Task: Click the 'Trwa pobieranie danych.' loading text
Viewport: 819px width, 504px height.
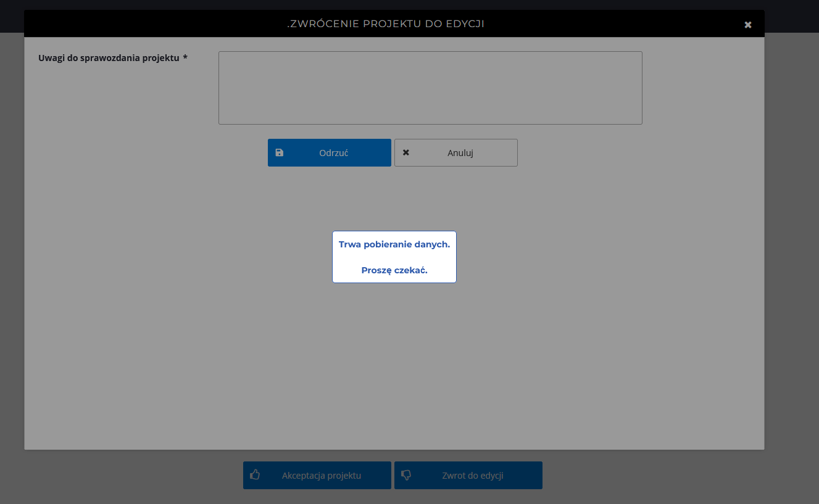Action: point(394,244)
